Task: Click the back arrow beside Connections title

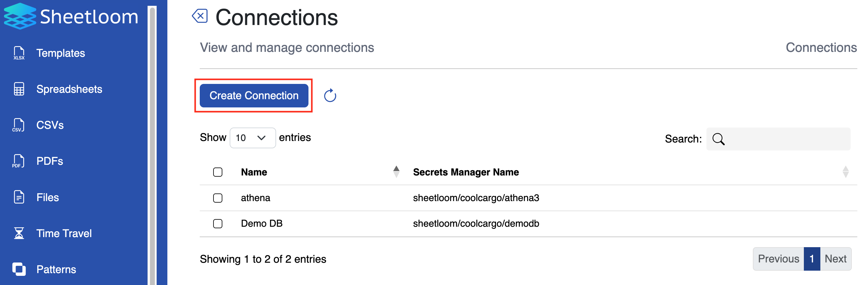Action: 200,16
